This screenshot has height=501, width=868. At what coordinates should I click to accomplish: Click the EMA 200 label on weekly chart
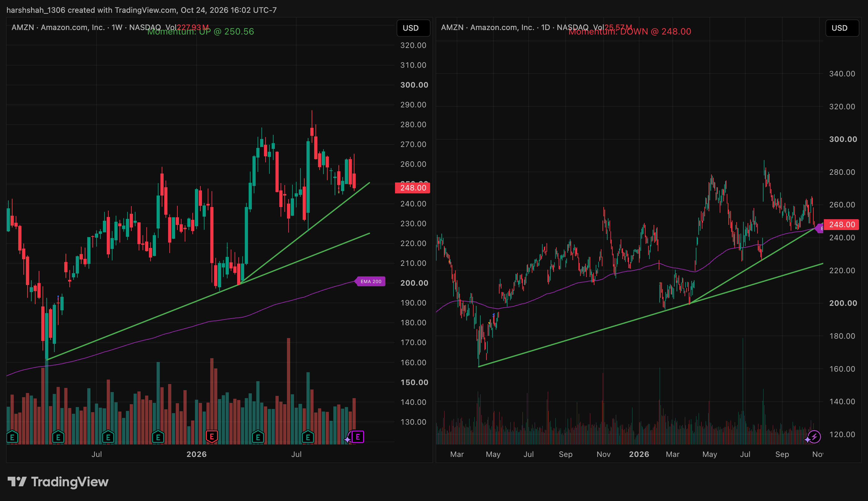(x=371, y=281)
